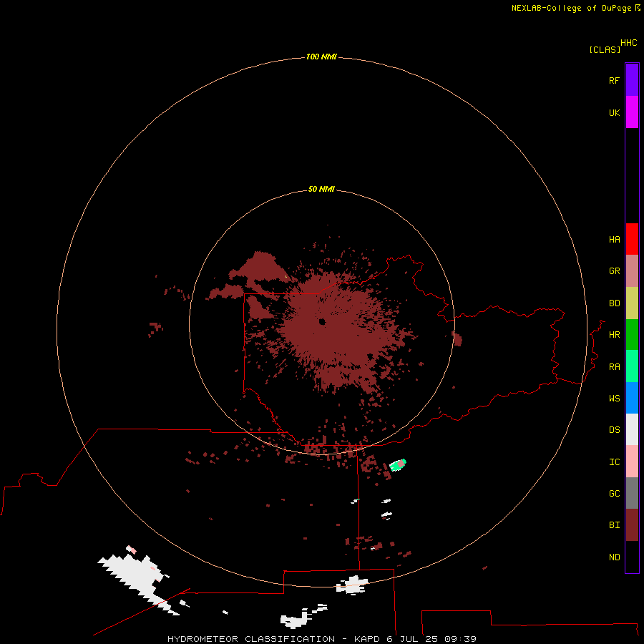Click the GC legend label

coord(614,493)
